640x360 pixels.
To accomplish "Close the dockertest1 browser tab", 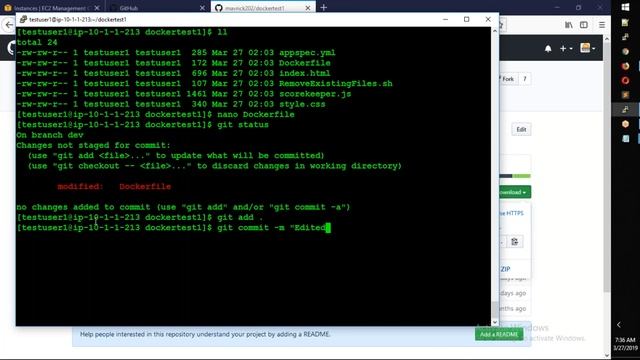I will [308, 8].
